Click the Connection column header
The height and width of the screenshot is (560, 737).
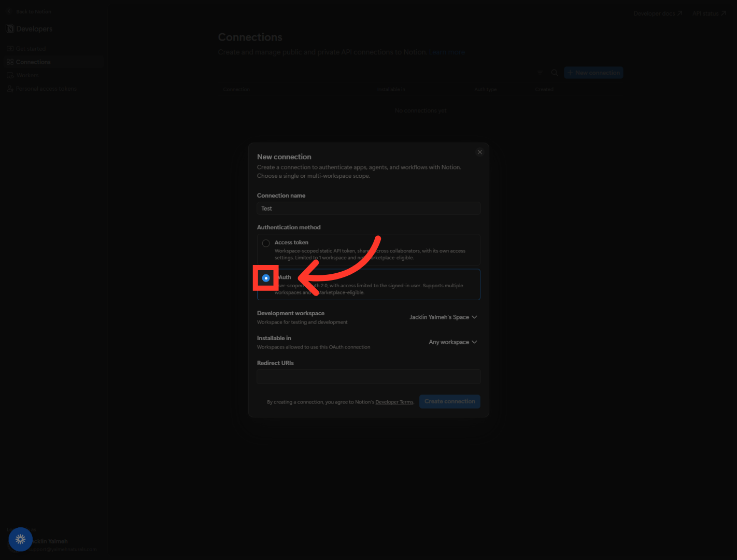(x=236, y=90)
